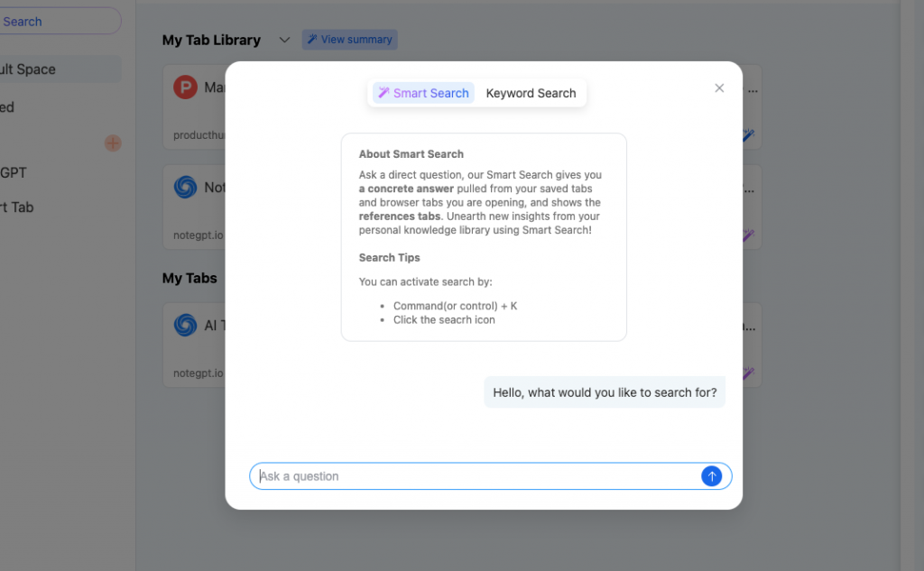Click the orange plus icon in the left sidebar
The image size is (924, 571).
point(112,143)
